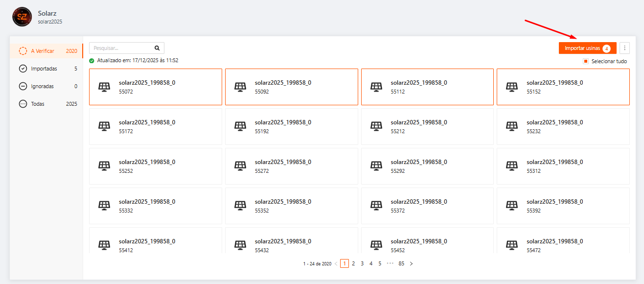
Task: Select the plant card 55292
Action: click(x=427, y=166)
